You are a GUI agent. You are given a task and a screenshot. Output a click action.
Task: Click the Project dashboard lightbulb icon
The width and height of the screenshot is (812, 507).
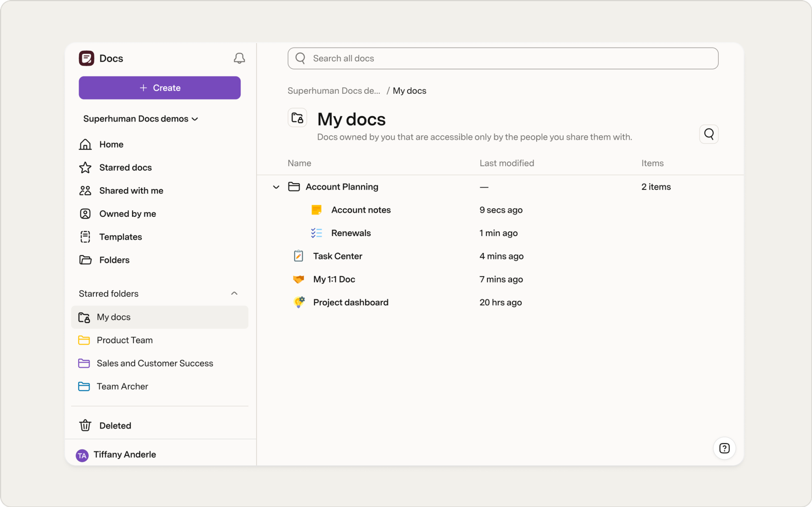[299, 302]
